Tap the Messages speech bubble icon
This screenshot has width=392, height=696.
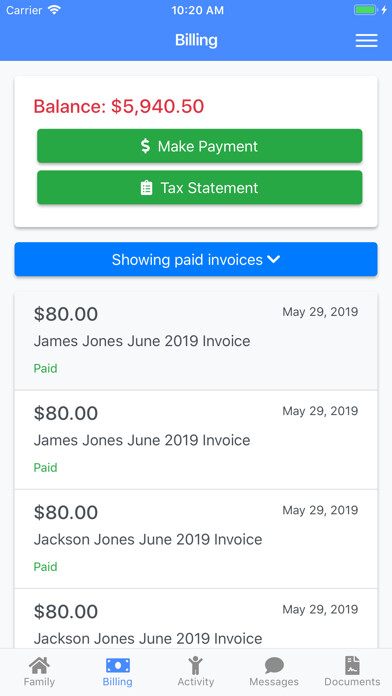[x=274, y=666]
